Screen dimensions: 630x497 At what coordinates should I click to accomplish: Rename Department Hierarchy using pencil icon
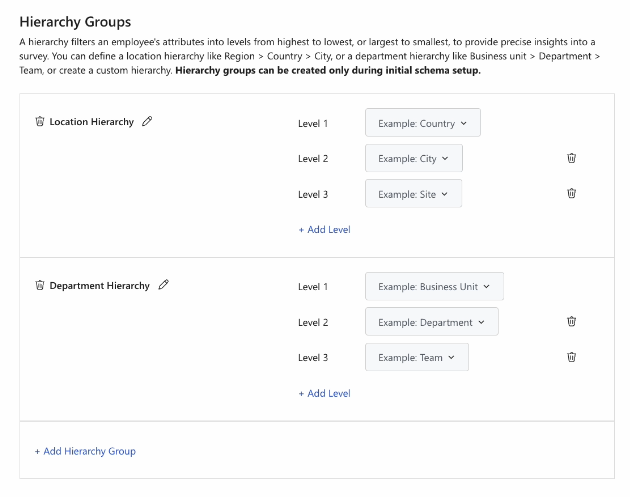coord(163,285)
